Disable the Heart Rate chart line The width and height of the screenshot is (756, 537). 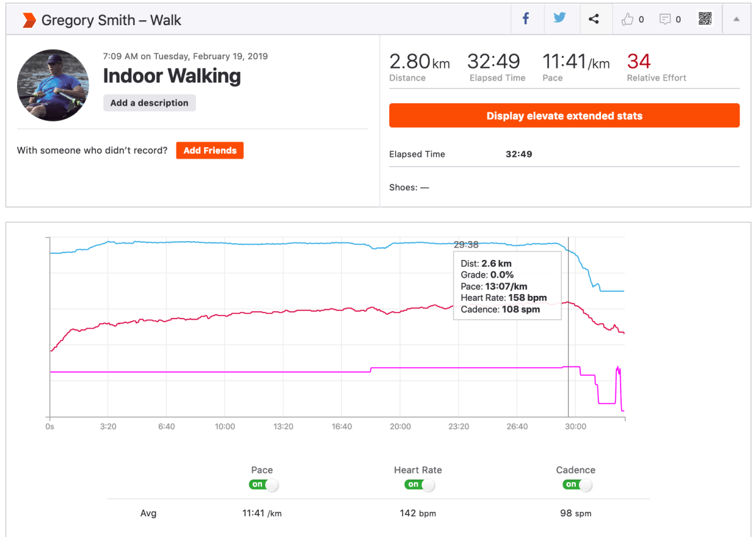coord(420,485)
